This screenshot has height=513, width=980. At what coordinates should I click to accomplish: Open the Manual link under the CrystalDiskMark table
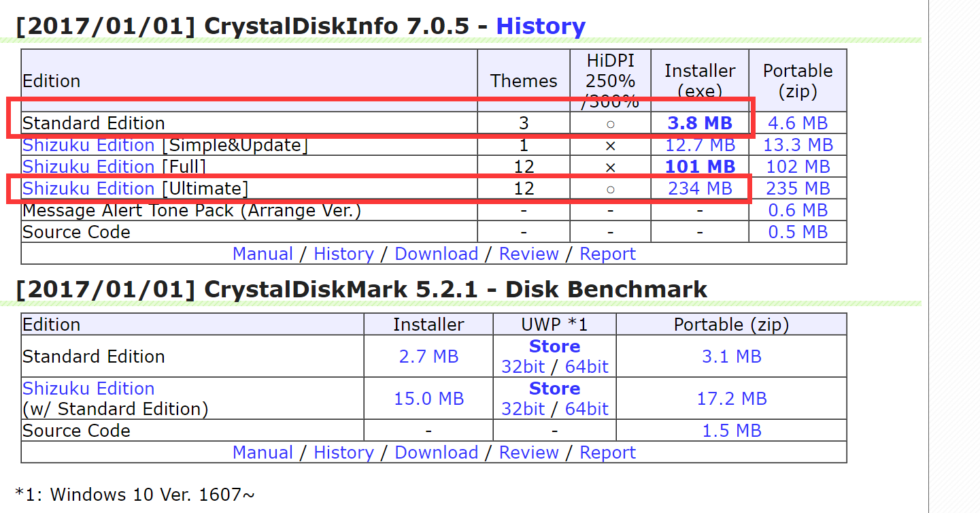click(x=263, y=452)
